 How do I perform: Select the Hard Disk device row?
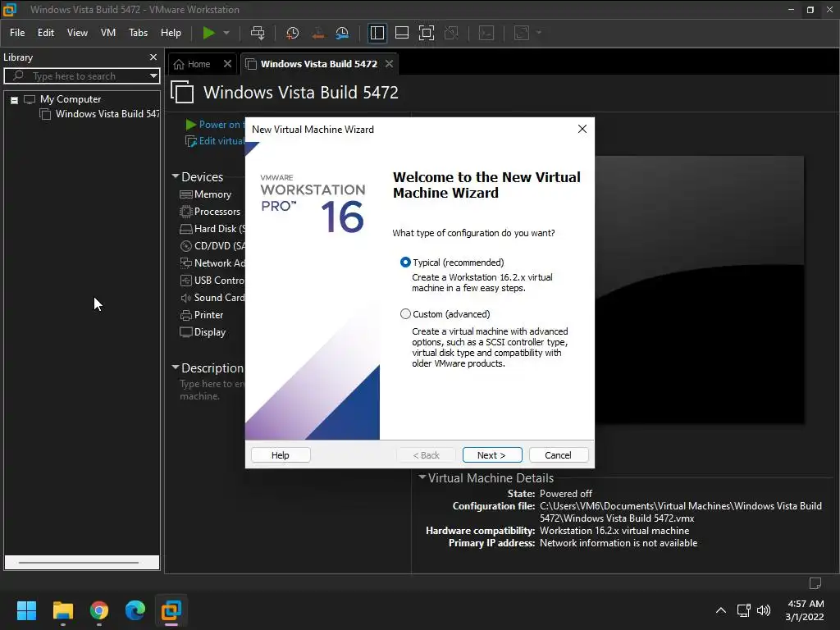pos(212,229)
